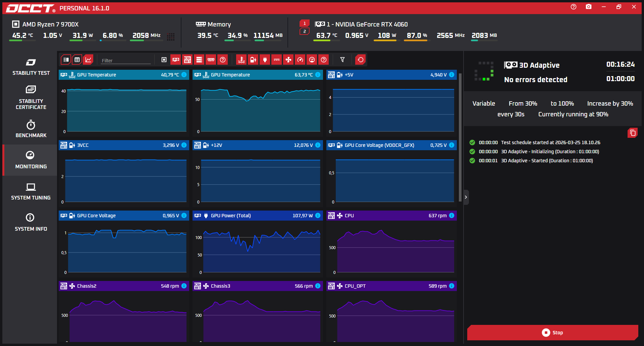Collapse the right test panel with the chevron
The image size is (644, 346).
(x=466, y=197)
